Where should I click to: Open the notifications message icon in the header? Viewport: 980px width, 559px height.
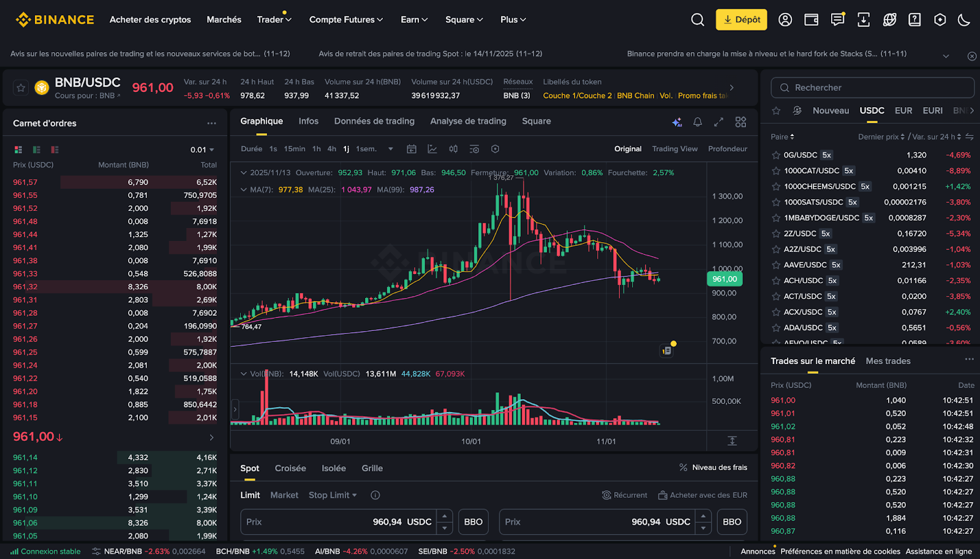coord(837,19)
